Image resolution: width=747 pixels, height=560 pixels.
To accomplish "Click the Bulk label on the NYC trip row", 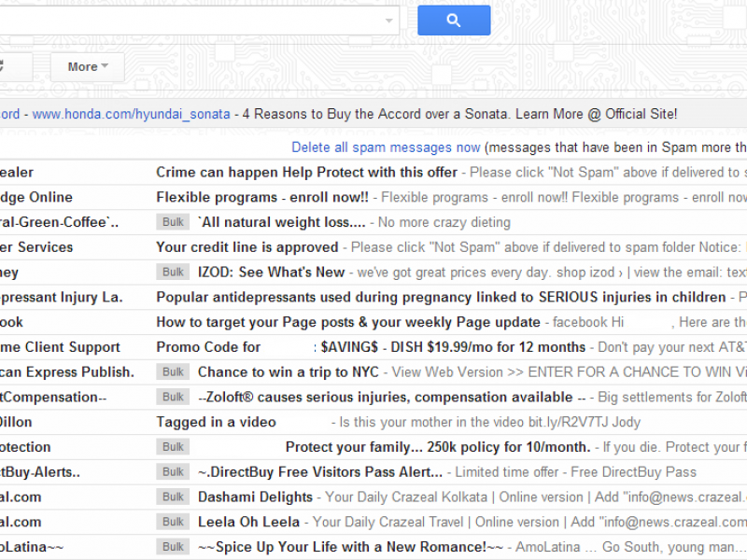I will [173, 372].
